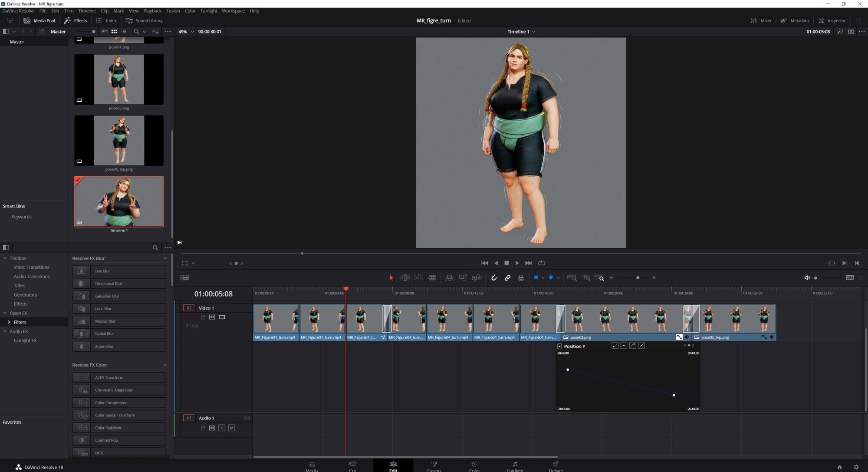Screen dimensions: 868x472
Task: Solo the Audio 1 track
Action: click(222, 428)
